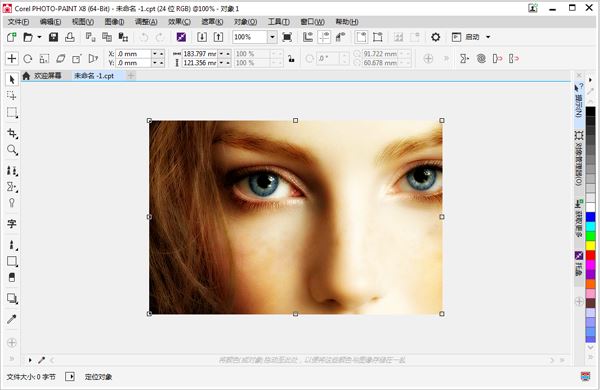
Task: Expand the 启动 launcher dropdown arrow
Action: (x=488, y=37)
